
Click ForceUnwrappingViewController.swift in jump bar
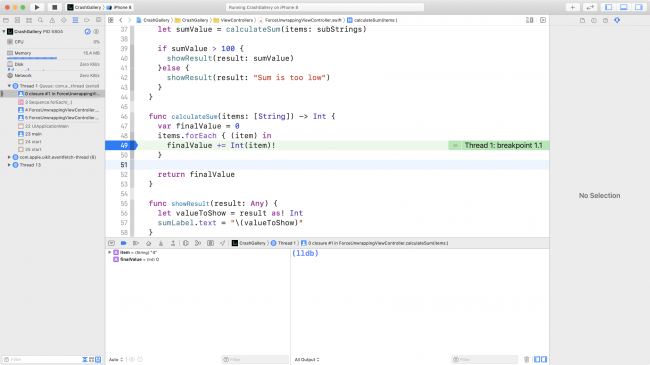(301, 20)
